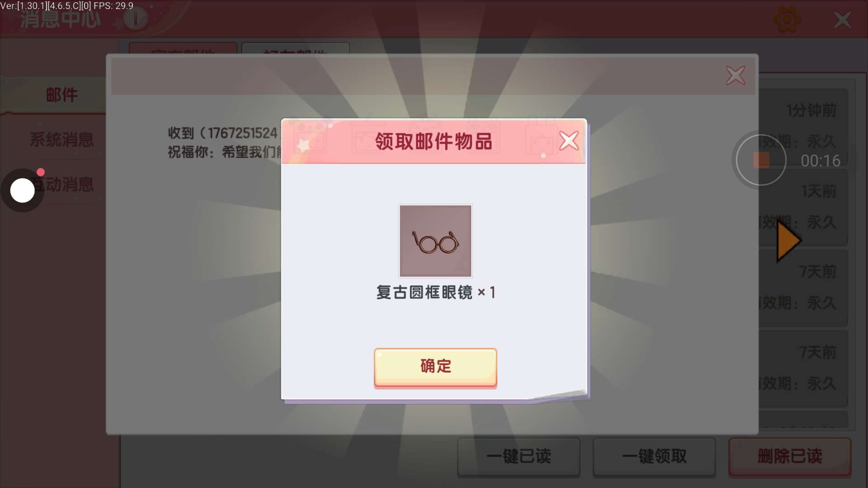Screen dimensions: 868x488
Task: Click the 一键已读 button
Action: pyautogui.click(x=519, y=456)
